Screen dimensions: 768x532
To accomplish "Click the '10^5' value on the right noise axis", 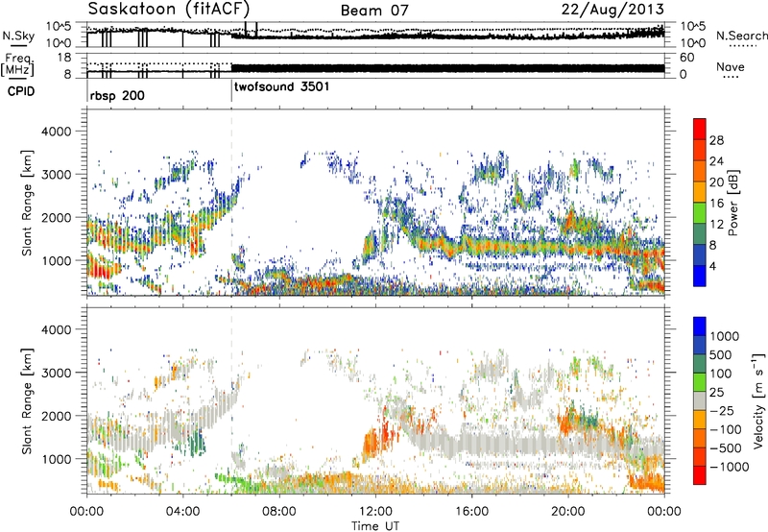I will coord(692,27).
